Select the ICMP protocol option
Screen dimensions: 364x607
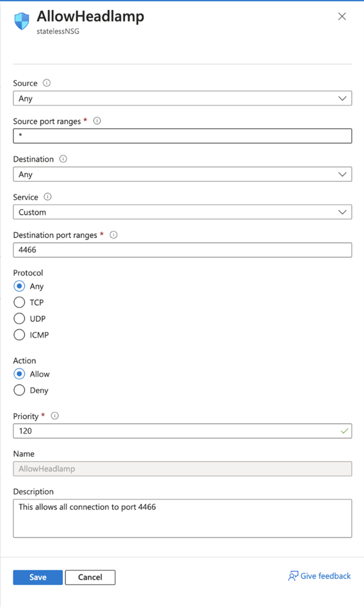coord(19,335)
